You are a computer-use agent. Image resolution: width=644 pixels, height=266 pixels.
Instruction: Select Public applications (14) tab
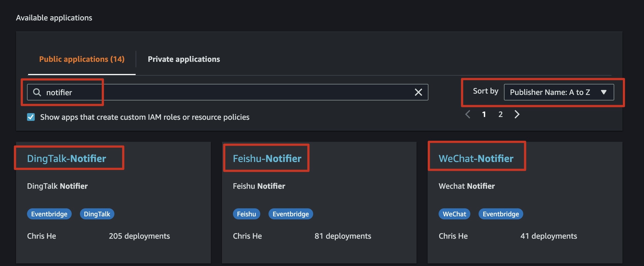[82, 59]
